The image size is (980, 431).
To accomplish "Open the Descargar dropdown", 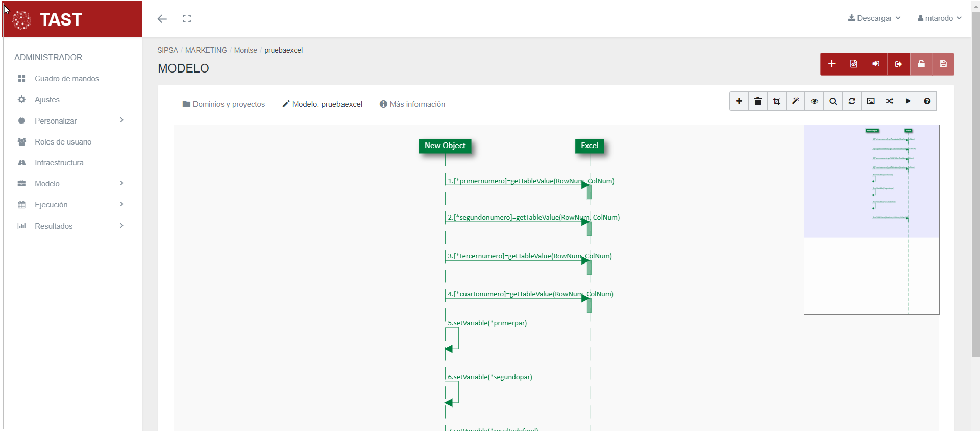I will click(874, 18).
